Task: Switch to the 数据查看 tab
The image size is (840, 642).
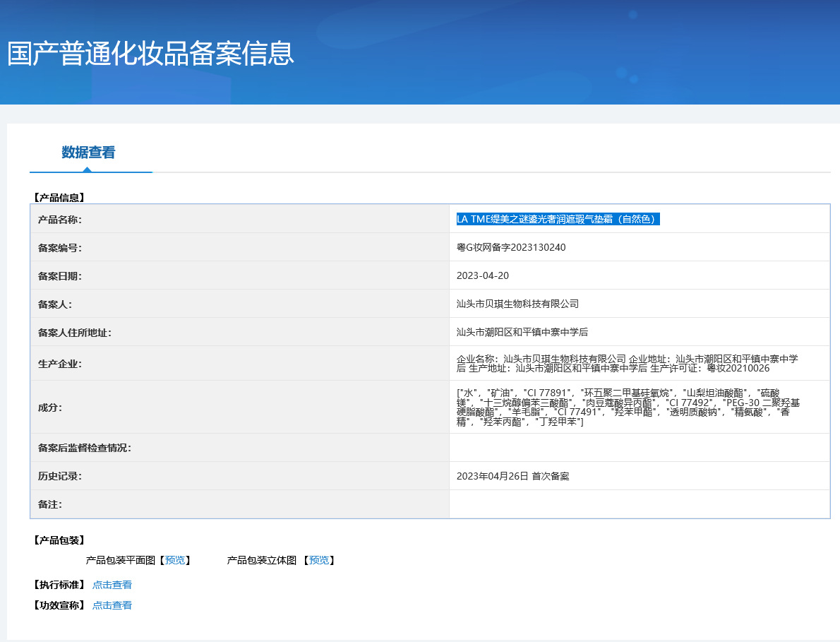Action: point(88,153)
